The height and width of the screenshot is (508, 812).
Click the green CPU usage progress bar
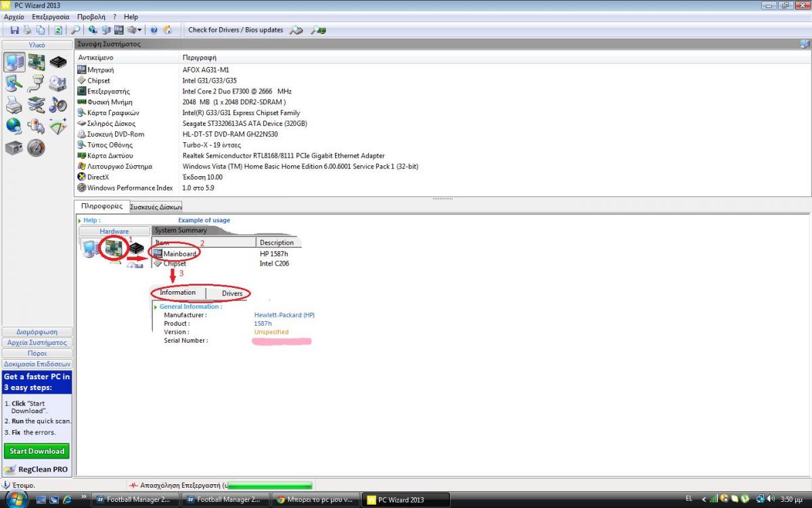coord(269,485)
